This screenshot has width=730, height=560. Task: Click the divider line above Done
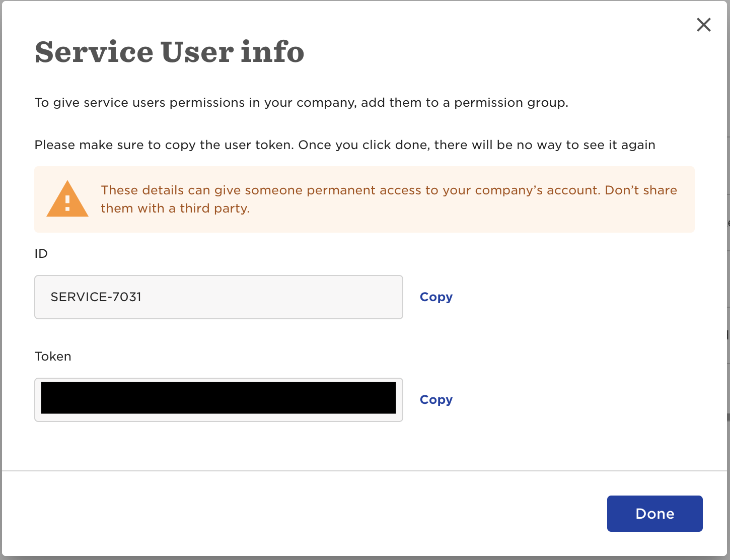[365, 471]
